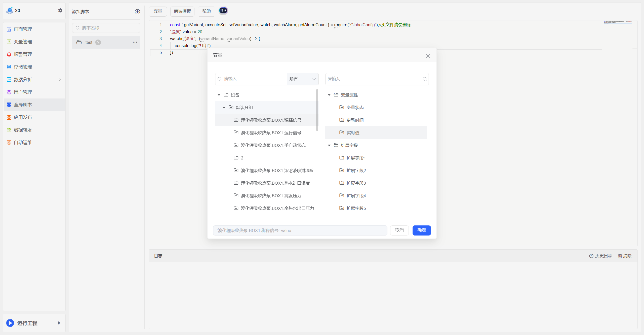
Task: Click the help question mark next to test
Action: 98,42
